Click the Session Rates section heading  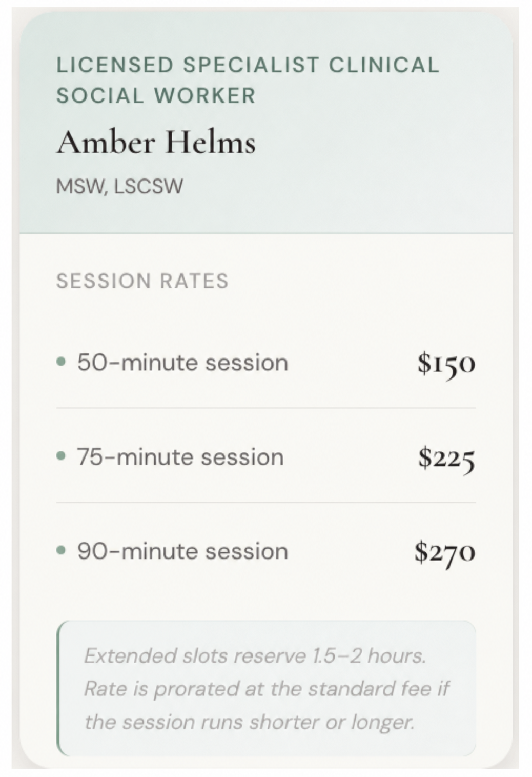click(142, 281)
